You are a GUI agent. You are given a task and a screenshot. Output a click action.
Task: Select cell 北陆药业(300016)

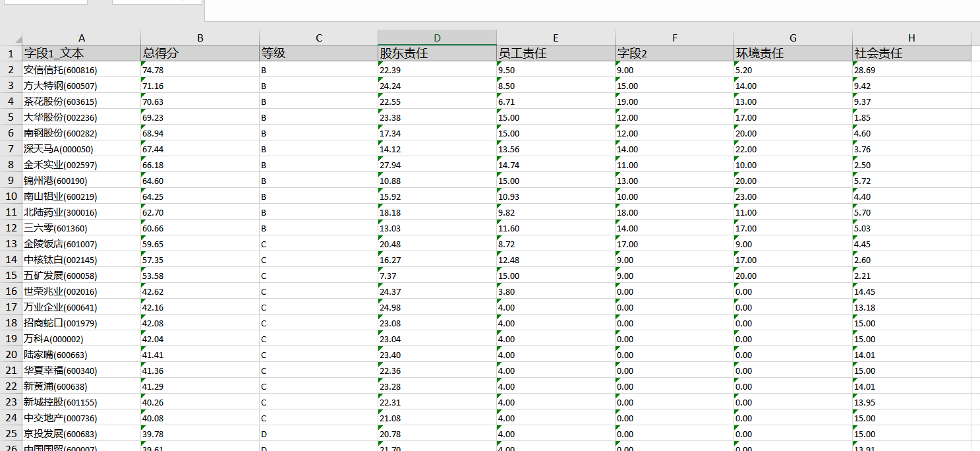point(82,212)
